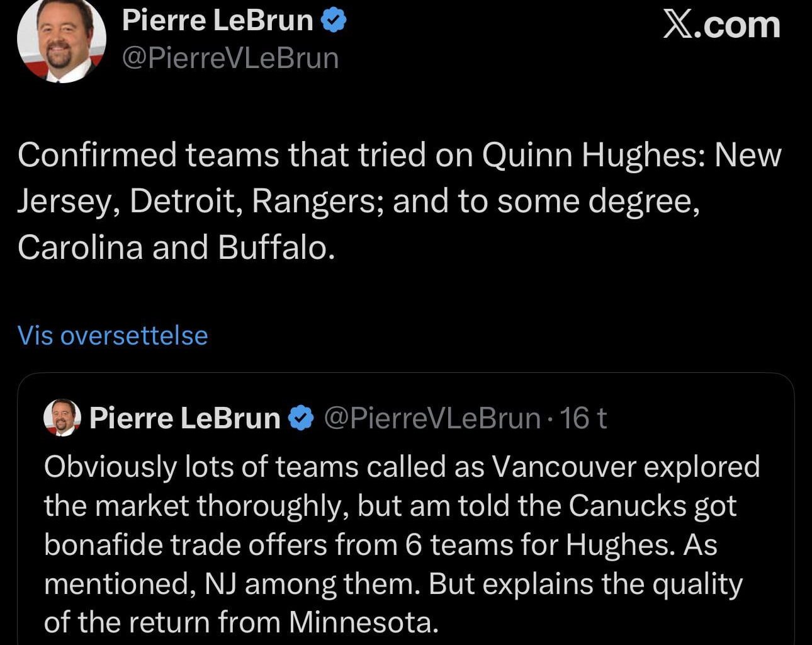
Task: Click the blue checkmark next to the top username
Action: [x=334, y=19]
